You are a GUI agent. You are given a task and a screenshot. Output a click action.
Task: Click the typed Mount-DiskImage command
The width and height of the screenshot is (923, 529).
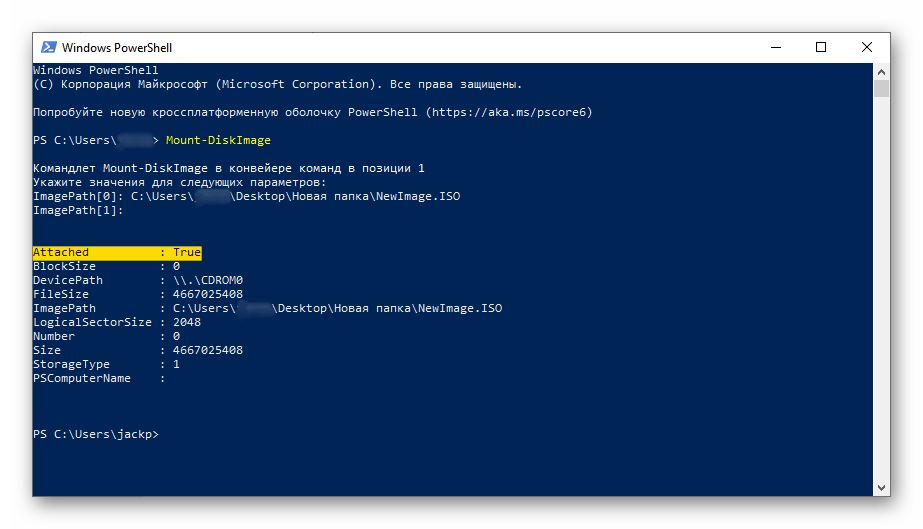(x=218, y=140)
